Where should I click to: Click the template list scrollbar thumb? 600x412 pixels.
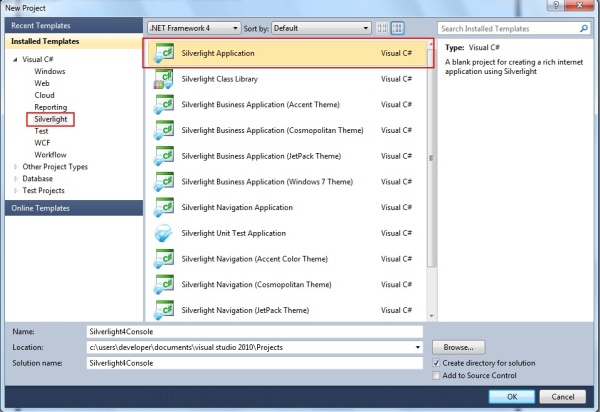431,158
